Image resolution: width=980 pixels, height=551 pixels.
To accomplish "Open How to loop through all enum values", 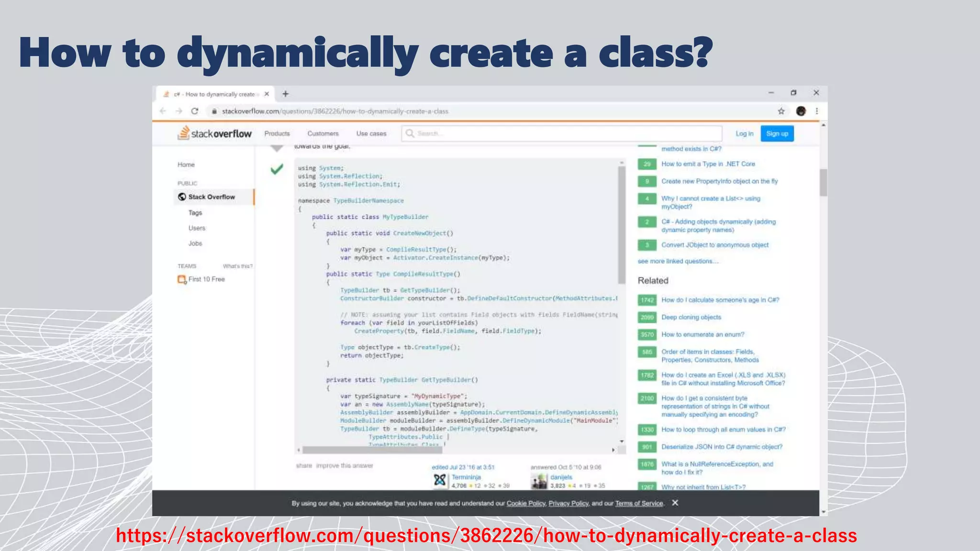I will (724, 430).
